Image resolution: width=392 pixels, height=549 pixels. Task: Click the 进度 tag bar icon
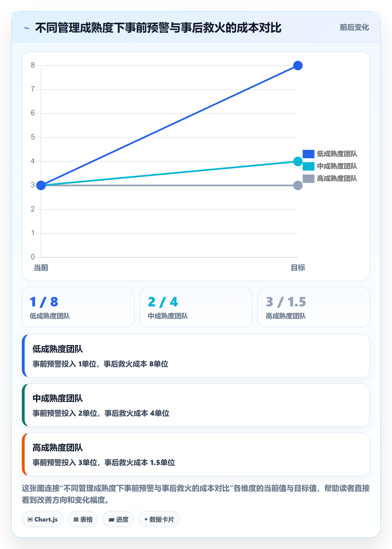tap(111, 520)
